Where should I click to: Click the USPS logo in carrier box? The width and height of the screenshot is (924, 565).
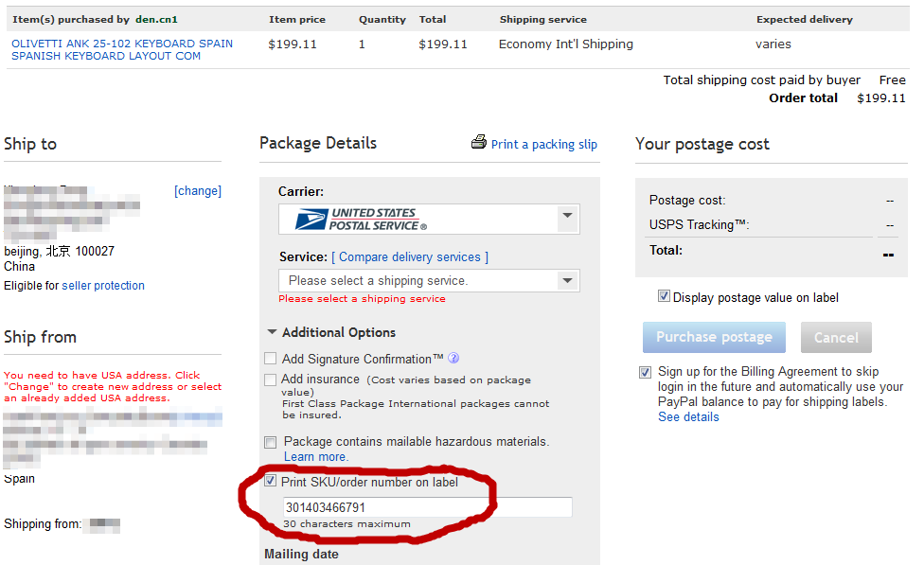click(361, 220)
